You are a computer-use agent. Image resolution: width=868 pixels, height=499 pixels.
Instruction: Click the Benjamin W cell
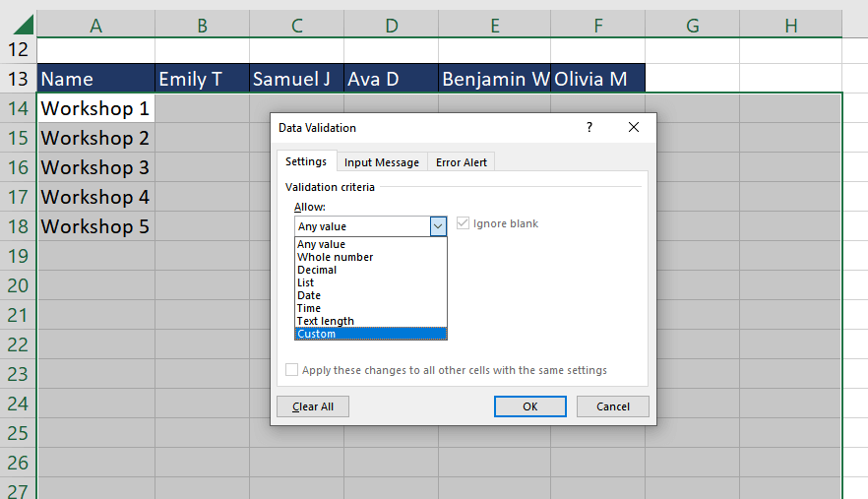tap(495, 79)
